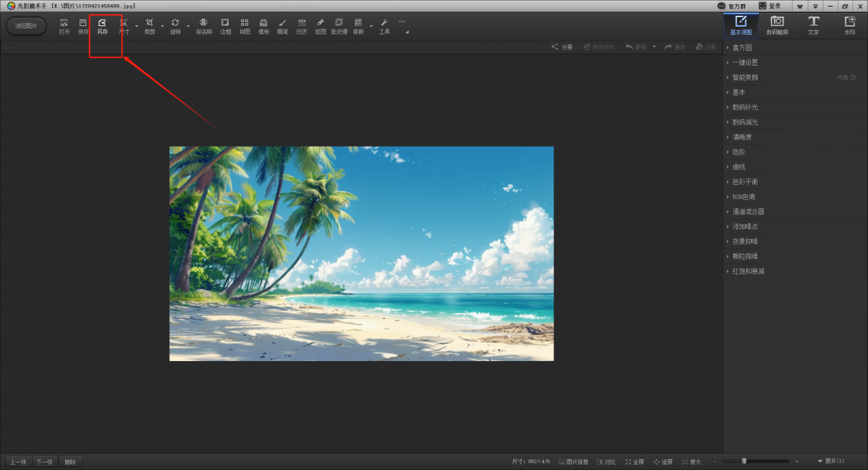The height and width of the screenshot is (470, 868).
Task: Launch 批处理 batch processing tool
Action: [339, 26]
